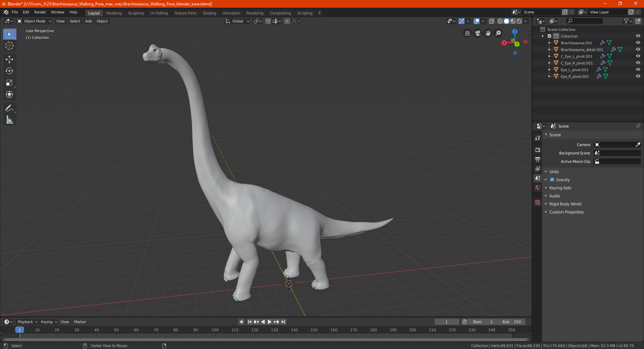Select the Annotate tool

[9, 108]
